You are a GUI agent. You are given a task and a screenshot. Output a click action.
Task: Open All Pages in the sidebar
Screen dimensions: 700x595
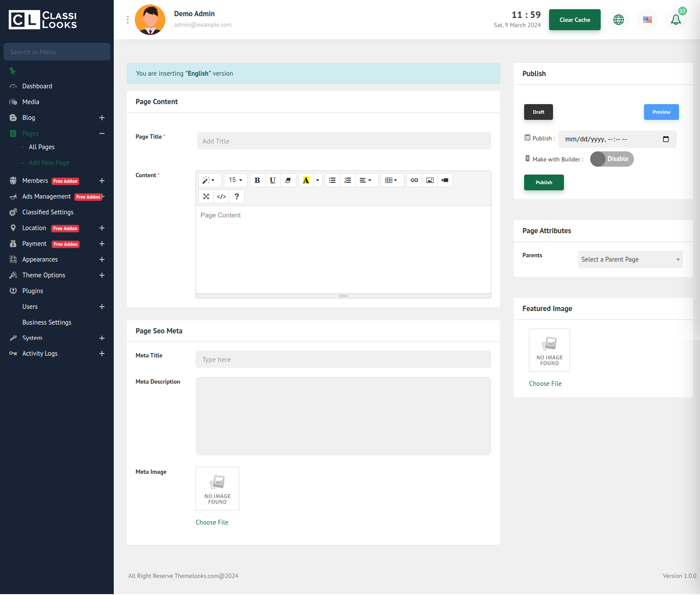coord(42,147)
